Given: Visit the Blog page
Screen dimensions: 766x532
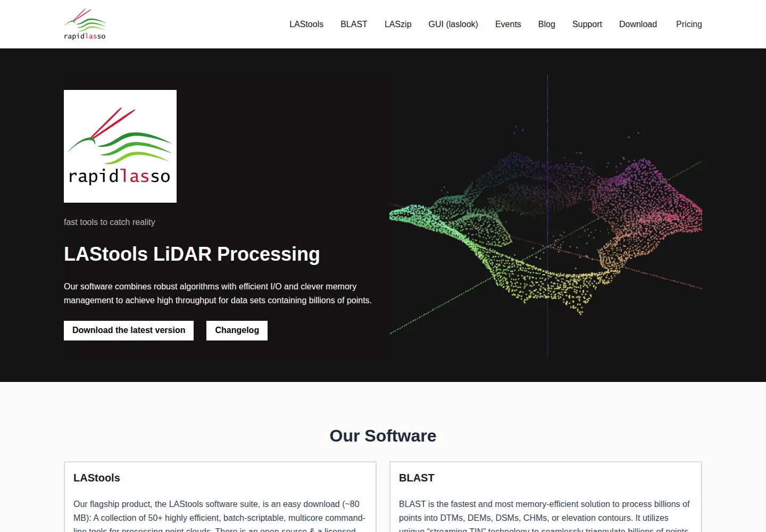Looking at the screenshot, I should pos(546,24).
